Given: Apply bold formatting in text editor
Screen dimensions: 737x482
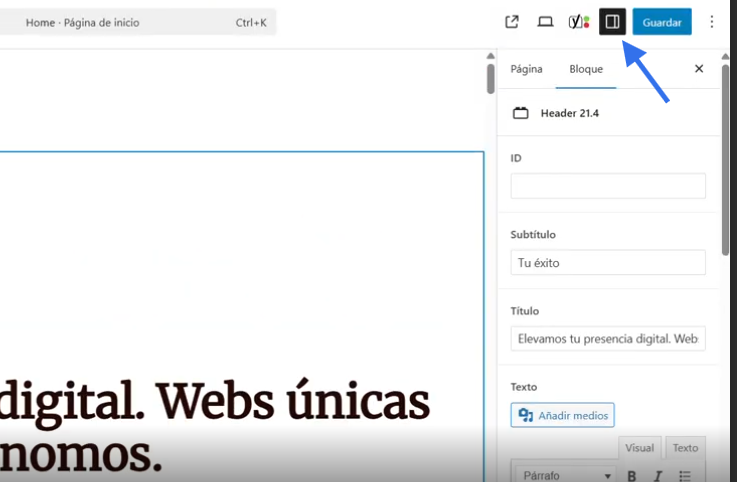Looking at the screenshot, I should tap(632, 475).
